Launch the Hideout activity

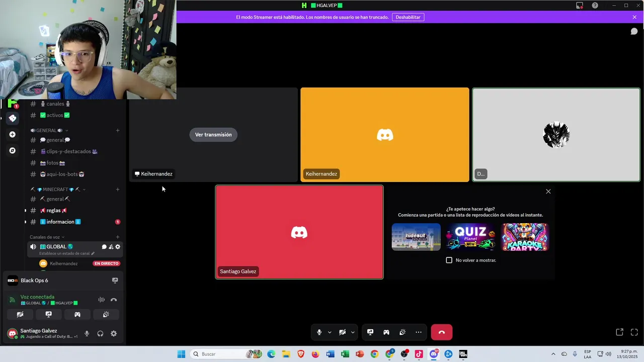tap(416, 237)
